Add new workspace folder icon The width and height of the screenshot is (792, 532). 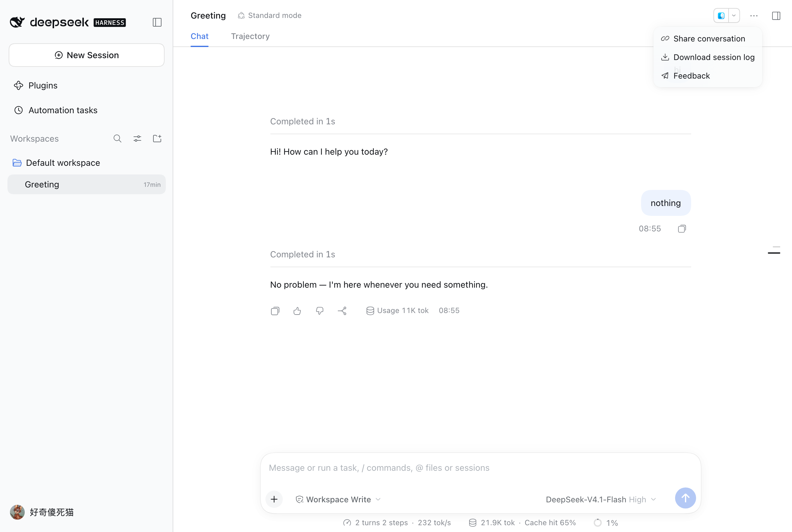157,139
